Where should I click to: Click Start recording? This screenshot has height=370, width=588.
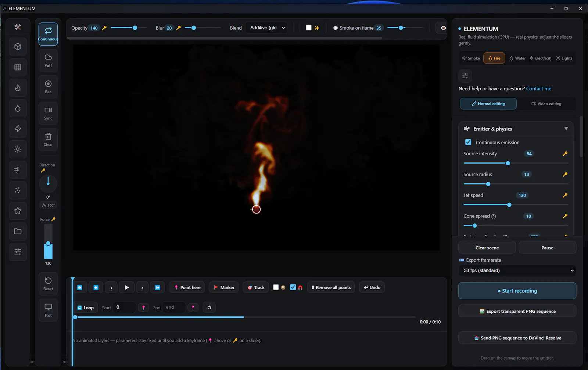pyautogui.click(x=517, y=291)
